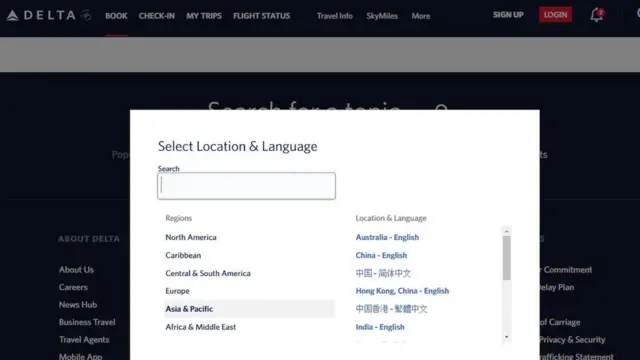Screen dimensions: 640x360
Task: Open Business Travel footer link
Action: (87, 322)
